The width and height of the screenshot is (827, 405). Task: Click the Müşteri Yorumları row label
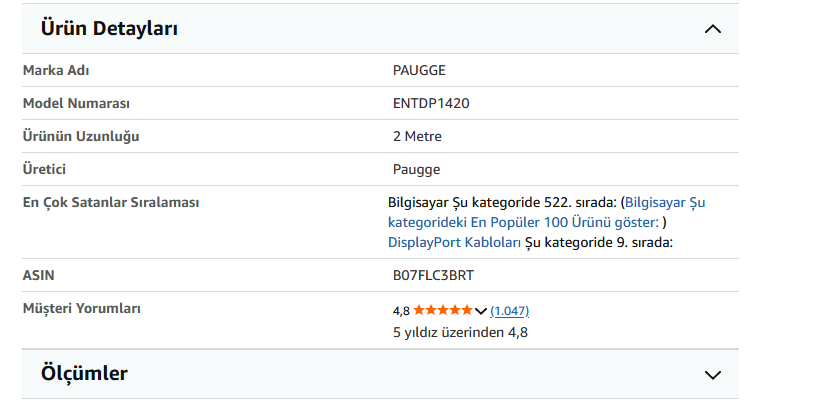click(x=82, y=308)
